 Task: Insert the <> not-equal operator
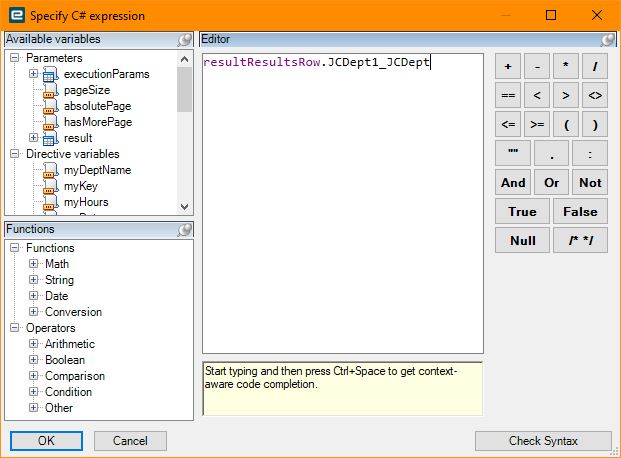[595, 95]
